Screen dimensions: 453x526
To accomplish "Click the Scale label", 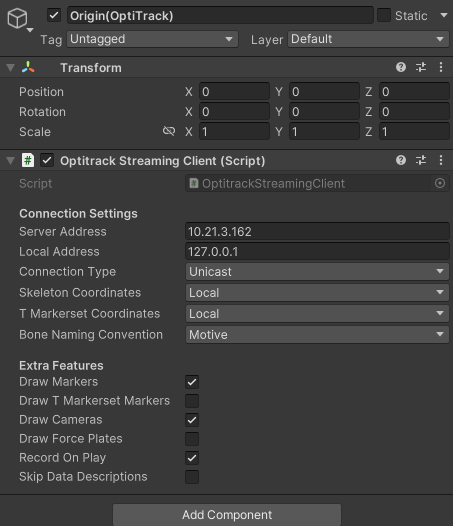I will pyautogui.click(x=35, y=132).
